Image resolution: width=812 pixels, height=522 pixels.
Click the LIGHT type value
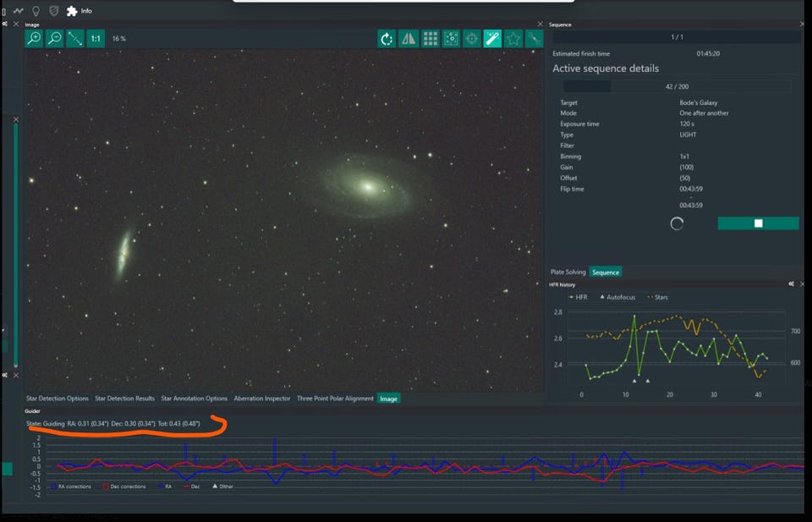688,135
